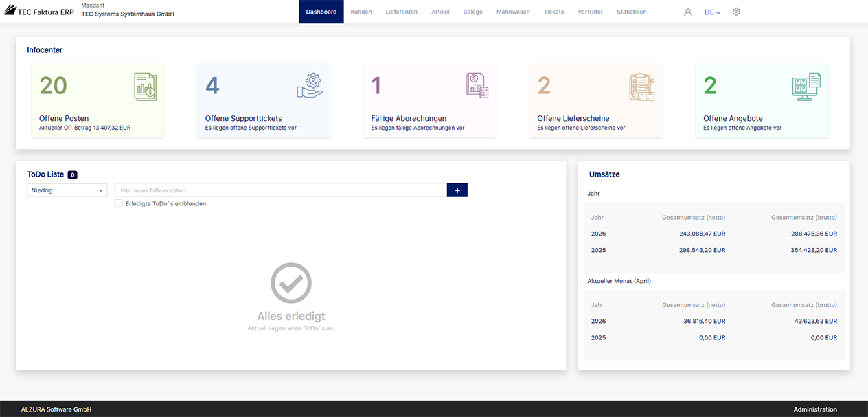This screenshot has height=417, width=868.
Task: Select the Belege navigation tab
Action: point(472,12)
